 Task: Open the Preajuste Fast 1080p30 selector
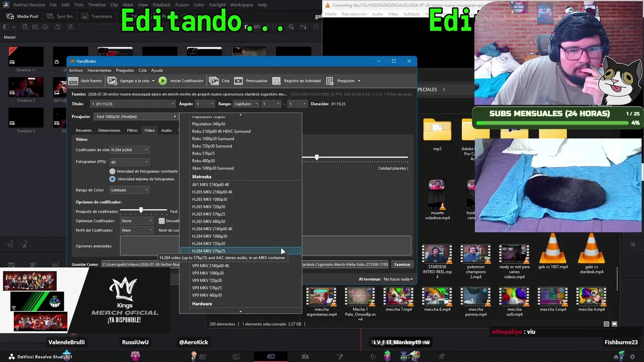[135, 117]
